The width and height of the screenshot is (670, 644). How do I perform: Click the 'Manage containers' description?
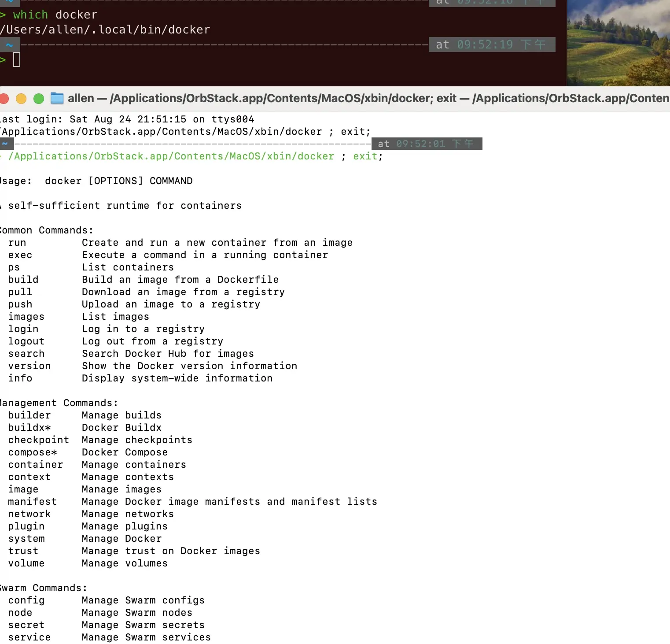click(x=134, y=465)
